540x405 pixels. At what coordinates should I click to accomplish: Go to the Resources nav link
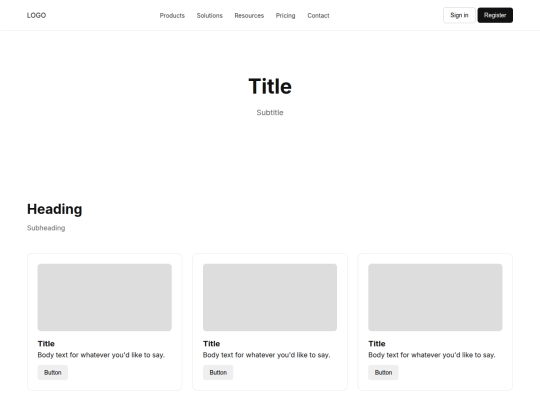click(249, 15)
